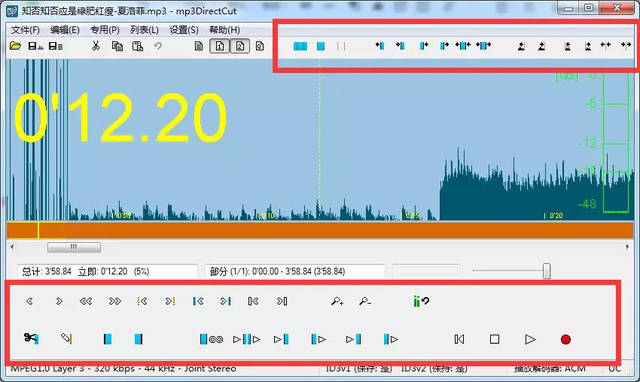This screenshot has height=382, width=640.
Task: Jump to next blue selection edge
Action: [x=225, y=301]
